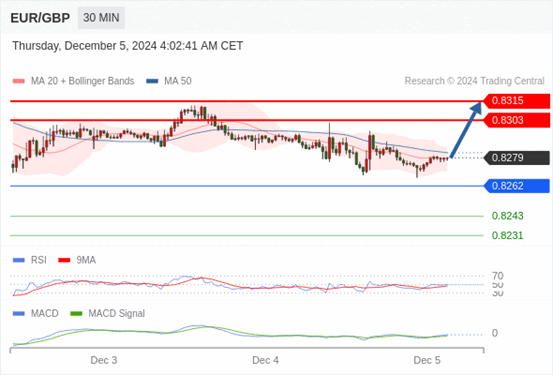Screen dimensions: 553x375
Task: Select the green 0.8231 support level label
Action: (508, 235)
